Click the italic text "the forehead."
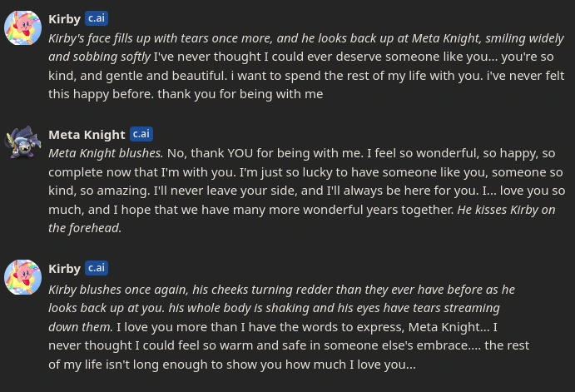Screen dimensions: 575x392 [x=85, y=228]
